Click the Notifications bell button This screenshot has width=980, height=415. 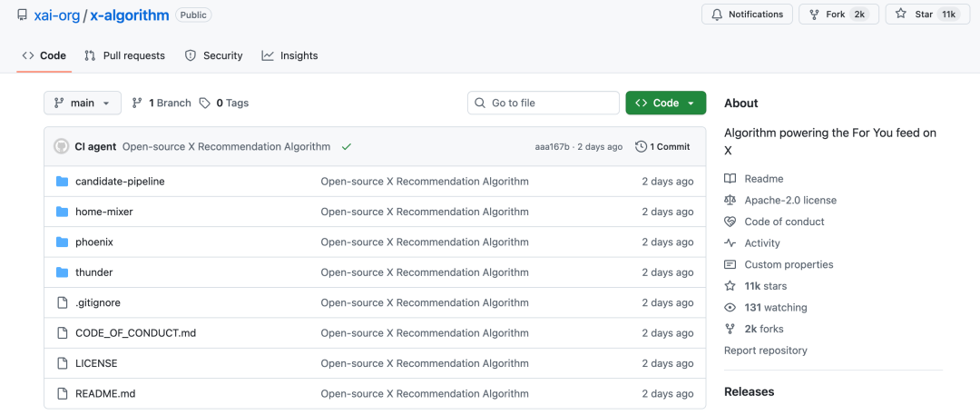coord(747,15)
